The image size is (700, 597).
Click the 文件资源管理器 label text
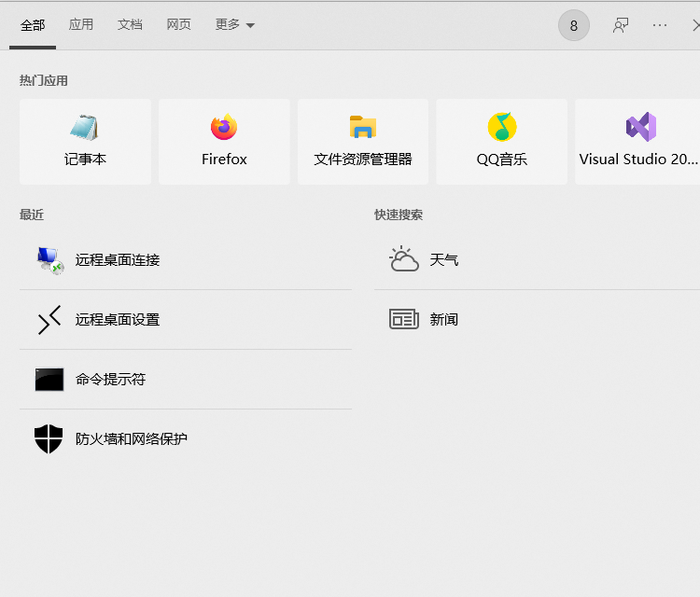363,160
